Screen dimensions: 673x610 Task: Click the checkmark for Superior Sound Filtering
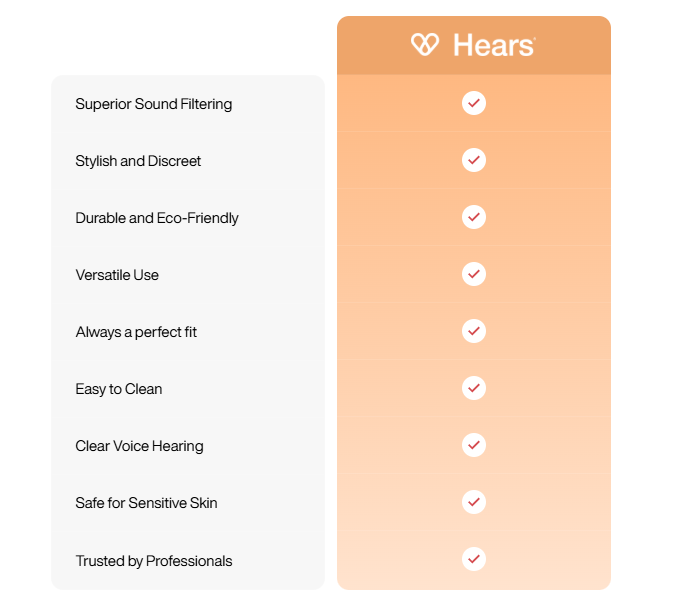coord(474,103)
